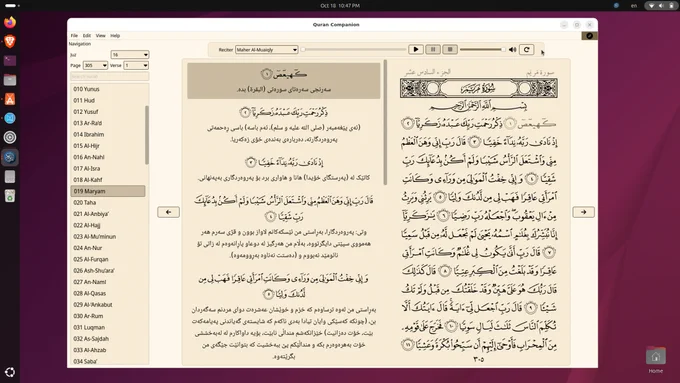Select surah 025 Al-Furqan
This screenshot has width=680, height=383.
coord(108,259)
